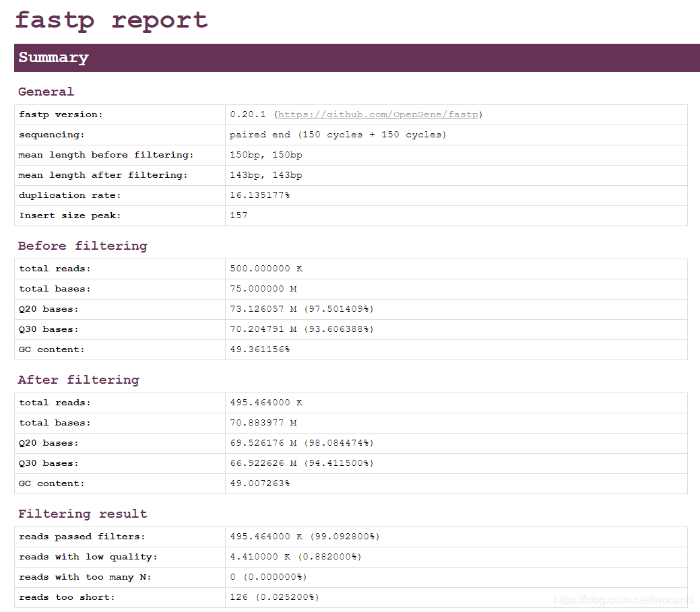Click '70.204791 M (93.606388%)' Q30 value
The width and height of the screenshot is (700, 612).
tap(302, 329)
